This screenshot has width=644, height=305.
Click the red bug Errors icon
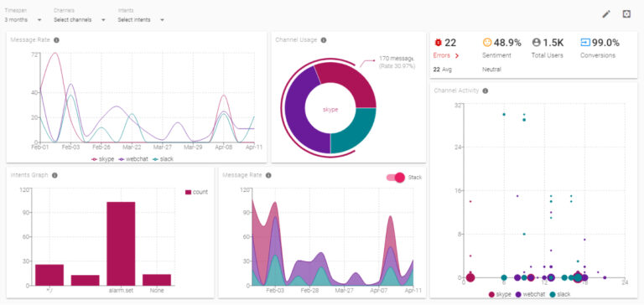click(438, 42)
